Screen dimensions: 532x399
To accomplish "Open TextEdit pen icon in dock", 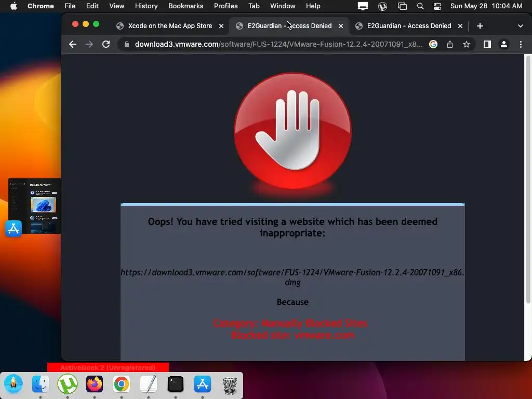I will click(149, 384).
